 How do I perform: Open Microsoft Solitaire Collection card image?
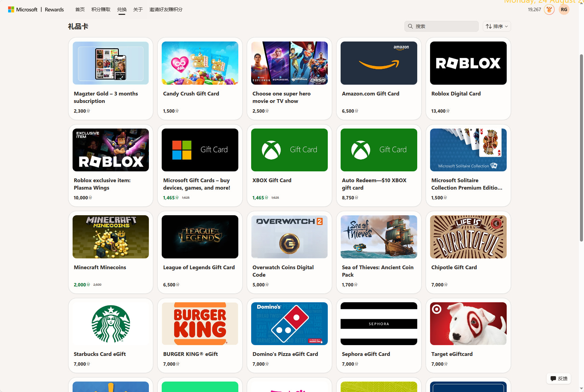tap(468, 150)
